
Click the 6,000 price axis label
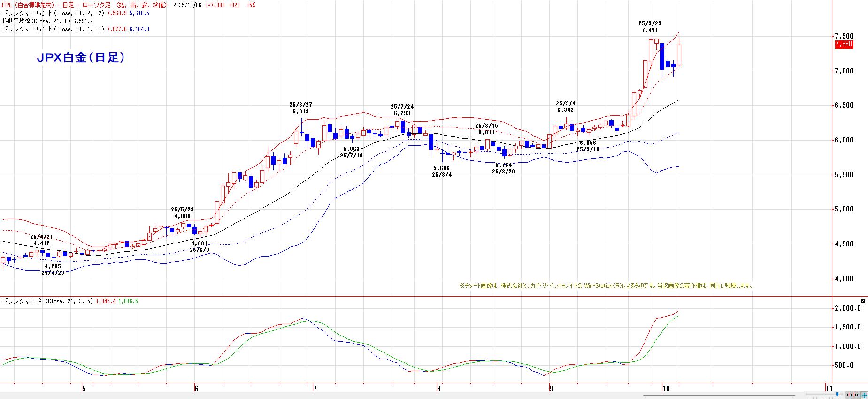point(844,140)
